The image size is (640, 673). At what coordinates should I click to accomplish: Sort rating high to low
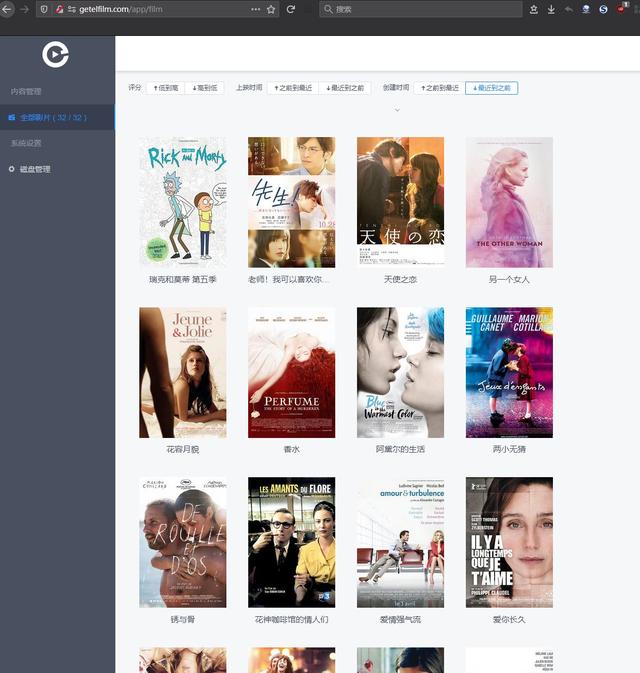point(204,88)
